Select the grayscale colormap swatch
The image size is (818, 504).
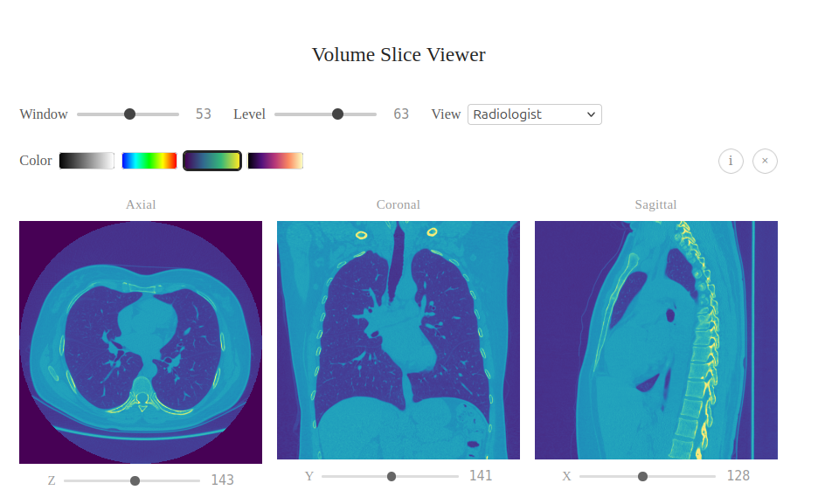tap(87, 160)
